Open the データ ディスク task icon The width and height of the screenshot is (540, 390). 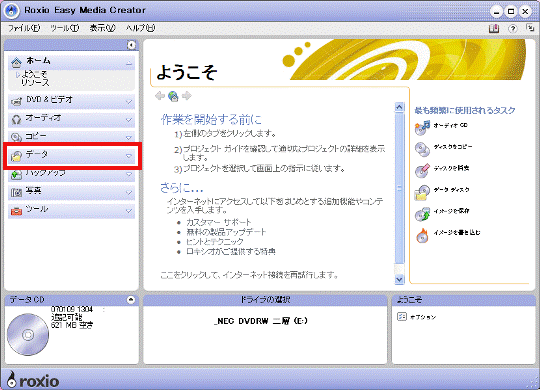pyautogui.click(x=422, y=192)
